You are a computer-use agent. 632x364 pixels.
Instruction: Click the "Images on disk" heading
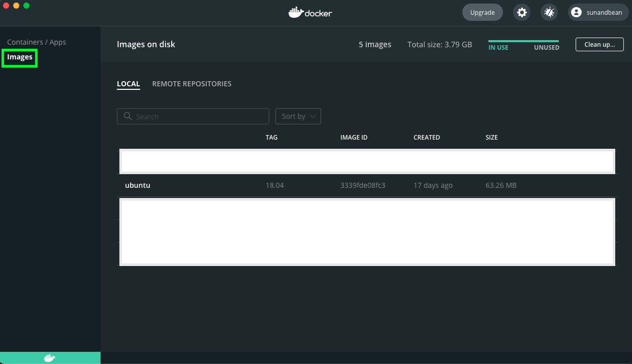[146, 45]
